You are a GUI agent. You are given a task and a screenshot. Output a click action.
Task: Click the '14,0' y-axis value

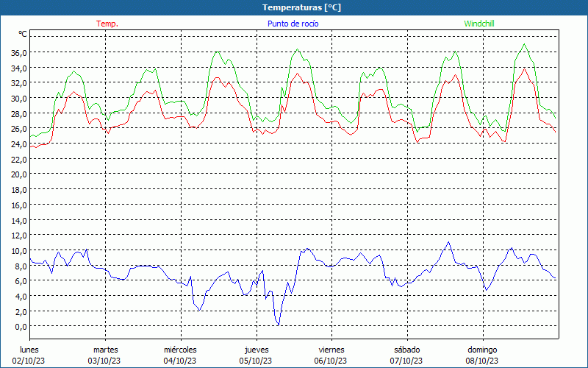click(x=19, y=220)
